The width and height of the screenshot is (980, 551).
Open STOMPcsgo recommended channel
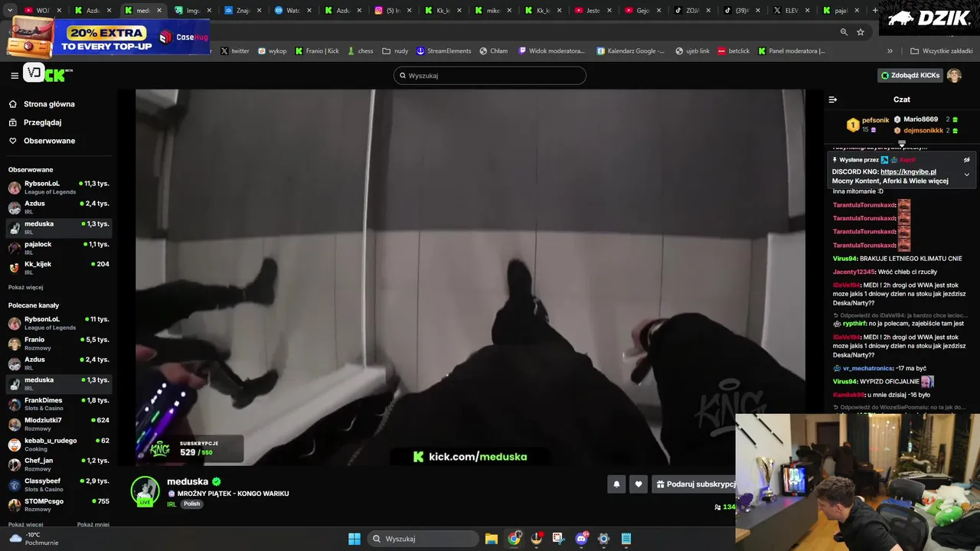[x=59, y=505]
